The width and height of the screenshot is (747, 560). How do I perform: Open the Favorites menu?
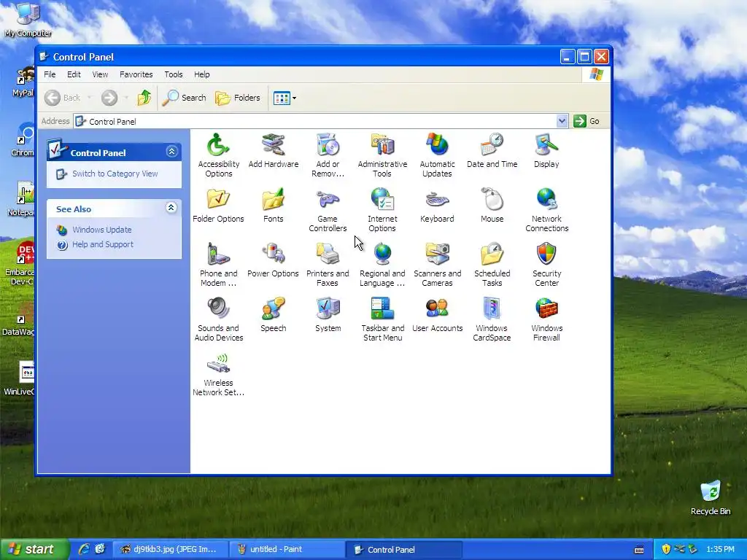pyautogui.click(x=136, y=74)
